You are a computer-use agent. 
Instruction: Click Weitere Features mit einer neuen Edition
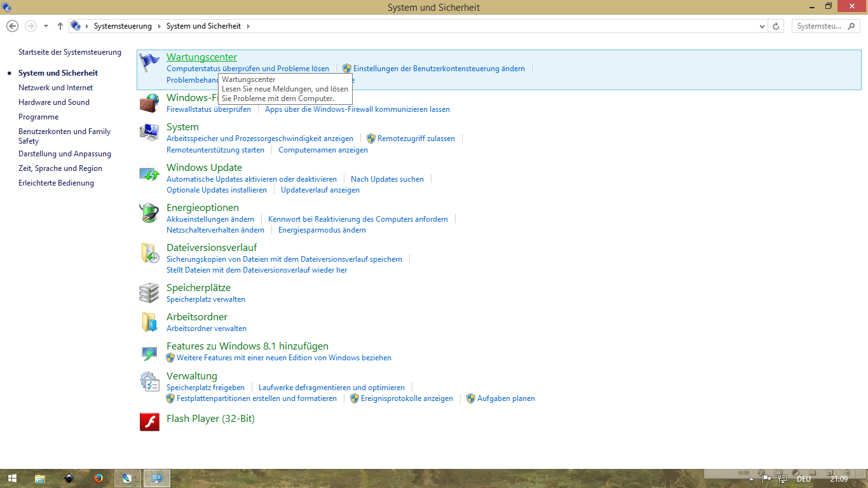point(284,358)
